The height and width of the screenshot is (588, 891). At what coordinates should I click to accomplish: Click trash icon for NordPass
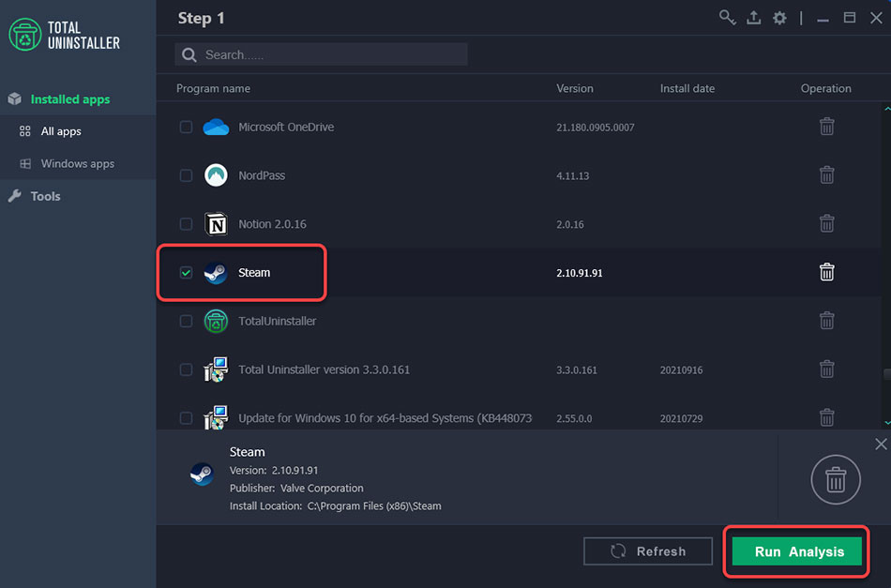827,175
